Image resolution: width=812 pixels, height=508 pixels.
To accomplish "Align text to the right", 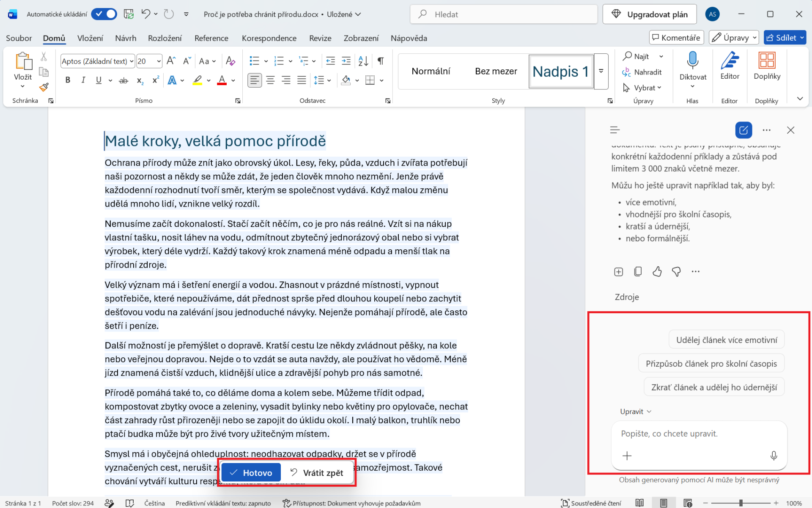I will [x=286, y=80].
